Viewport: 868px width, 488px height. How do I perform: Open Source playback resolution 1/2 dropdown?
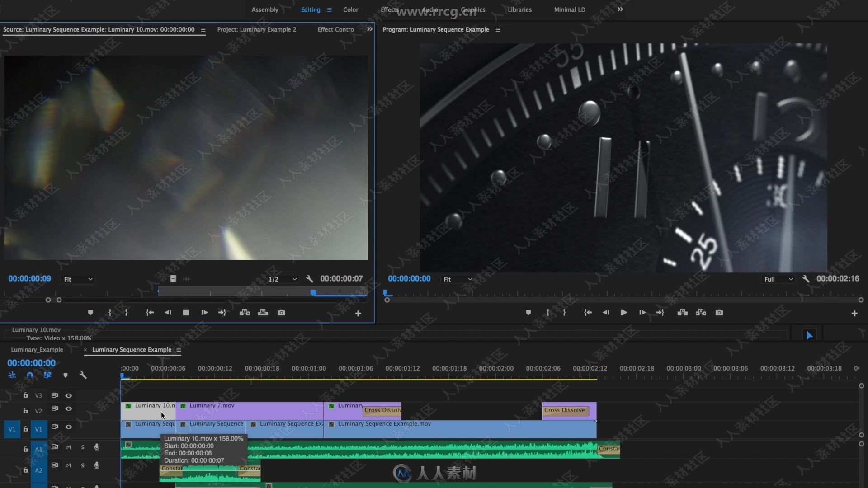tap(283, 279)
